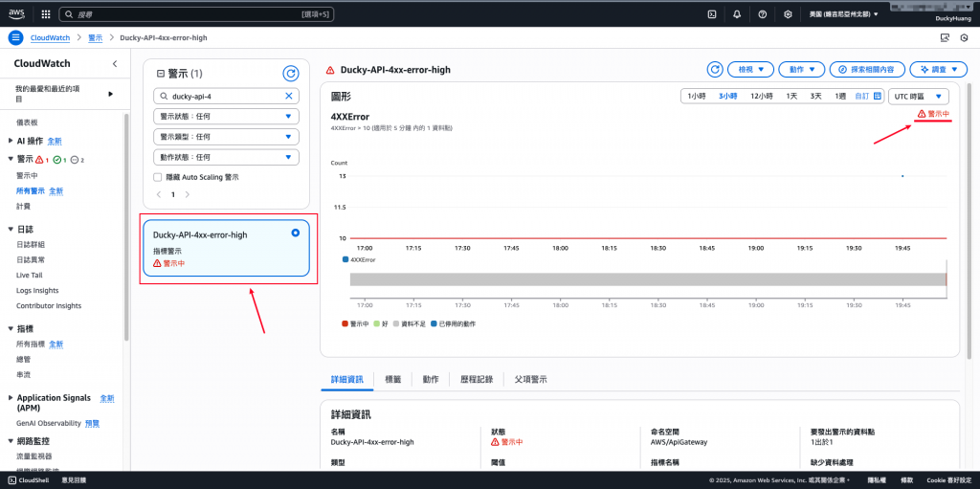This screenshot has width=980, height=489.
Task: Collapse the 指標 sidebar section
Action: [11, 328]
